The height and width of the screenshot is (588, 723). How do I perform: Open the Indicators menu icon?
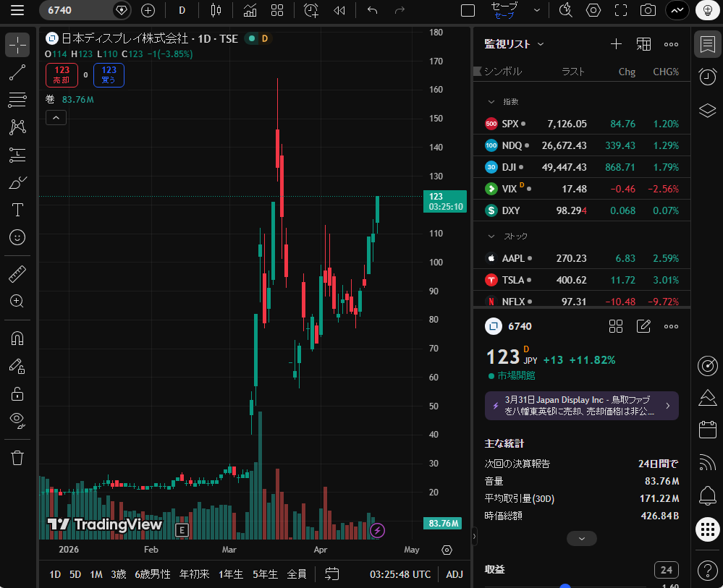[250, 10]
